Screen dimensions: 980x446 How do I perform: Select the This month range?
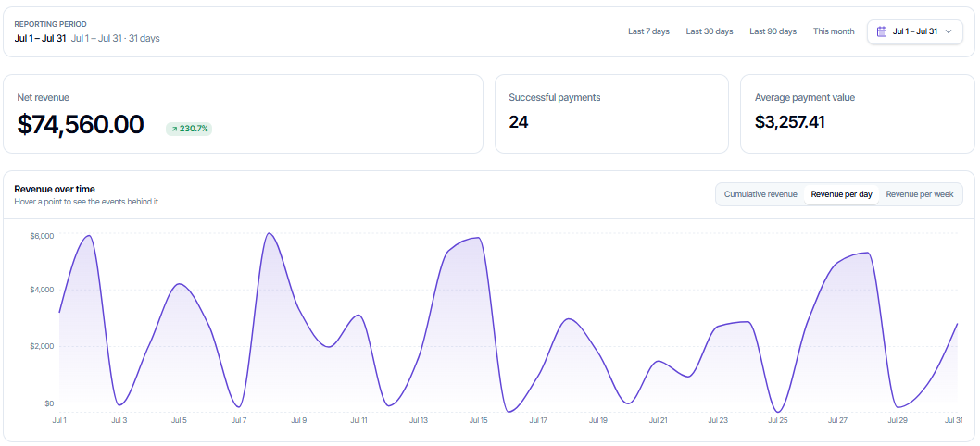coord(834,31)
